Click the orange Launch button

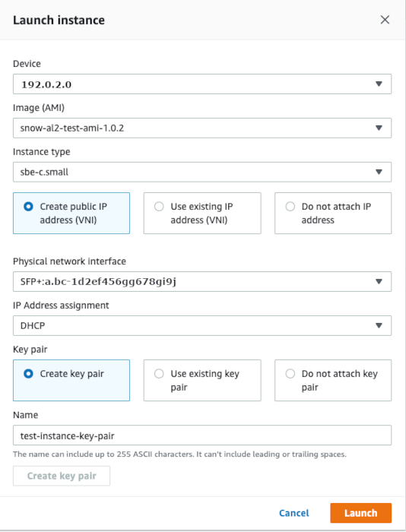click(x=361, y=513)
